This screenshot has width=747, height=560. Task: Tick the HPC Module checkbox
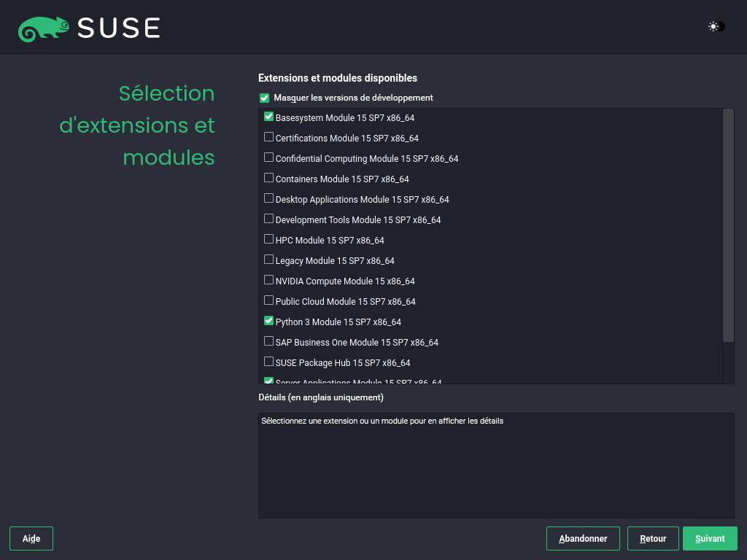(x=268, y=239)
